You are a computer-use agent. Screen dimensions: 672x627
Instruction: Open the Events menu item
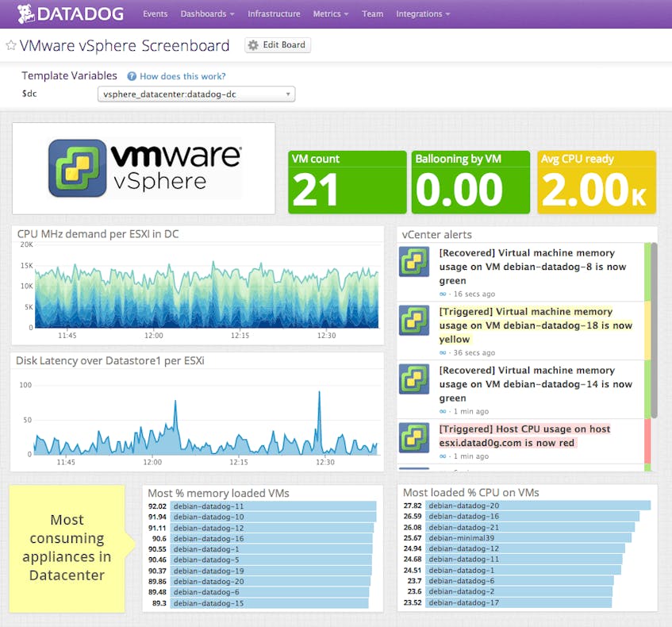(156, 13)
